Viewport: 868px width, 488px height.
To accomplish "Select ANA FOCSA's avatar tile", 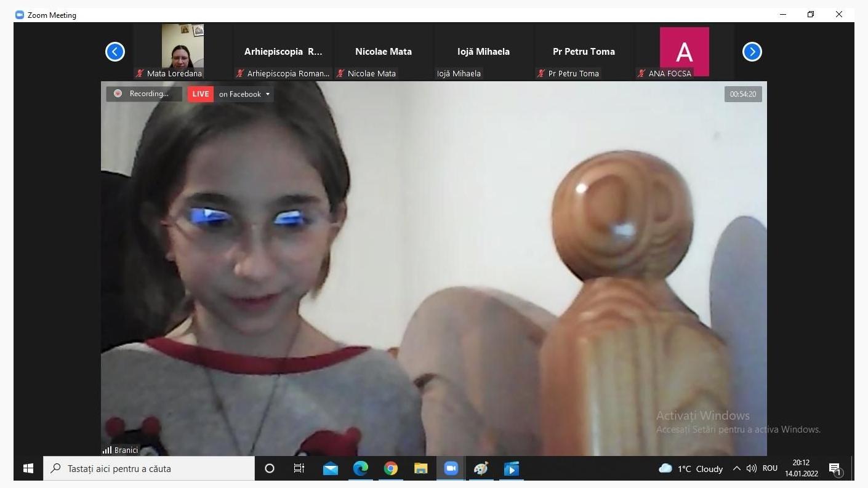I will [x=684, y=52].
